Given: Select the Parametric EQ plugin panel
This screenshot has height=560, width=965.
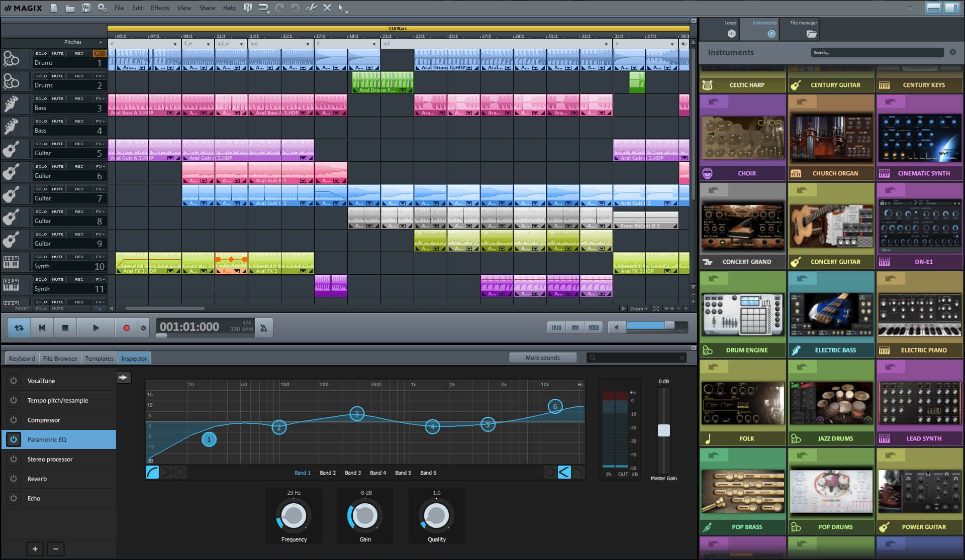Looking at the screenshot, I should coord(59,439).
